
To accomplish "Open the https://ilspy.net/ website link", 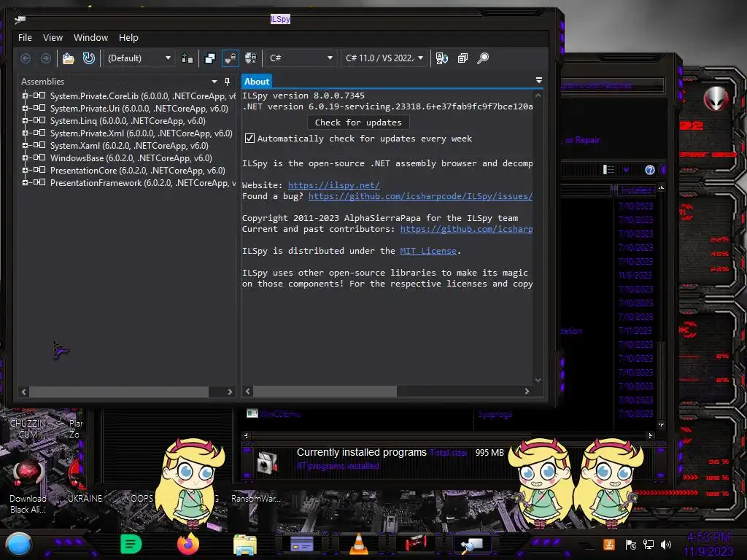I will click(333, 185).
